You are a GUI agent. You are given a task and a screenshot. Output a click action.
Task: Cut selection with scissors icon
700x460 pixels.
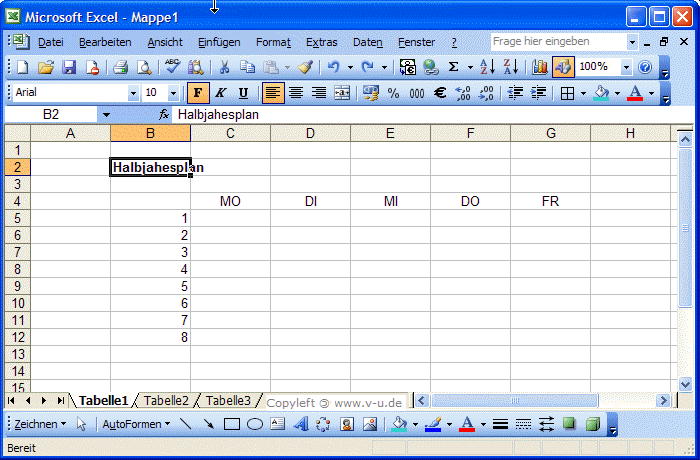(x=224, y=67)
